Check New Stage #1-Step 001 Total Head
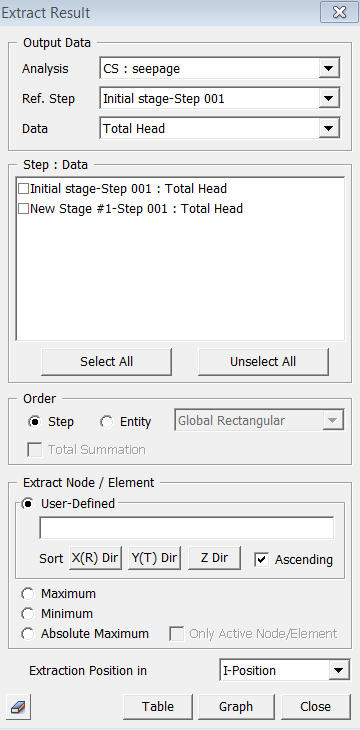Screen dimensions: 360x730 click(x=23, y=209)
